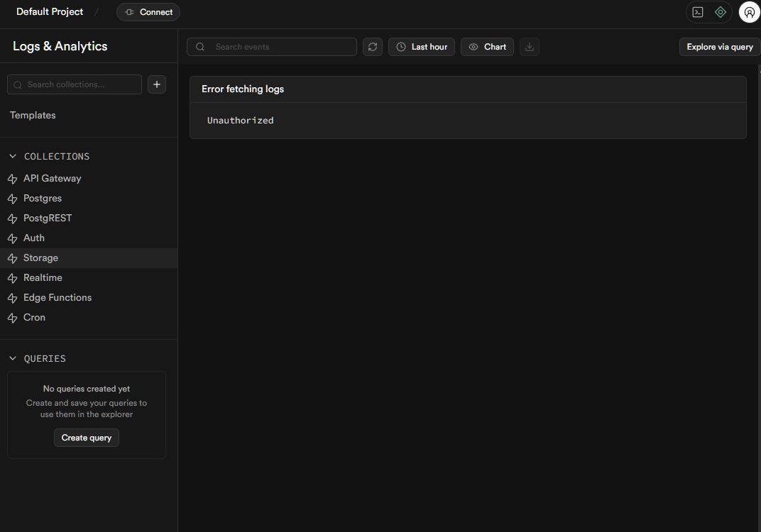Viewport: 761px width, 532px height.
Task: Click the lightning icon beside Realtime
Action: pos(13,278)
